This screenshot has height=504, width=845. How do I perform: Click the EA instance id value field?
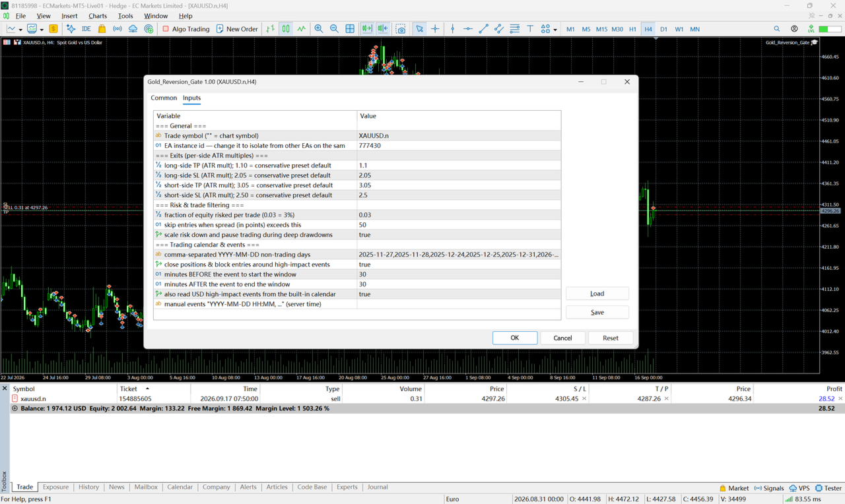coord(459,146)
